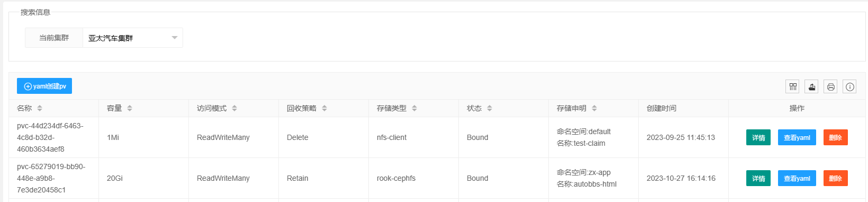Click the export table icon
The height and width of the screenshot is (202, 868).
point(811,86)
